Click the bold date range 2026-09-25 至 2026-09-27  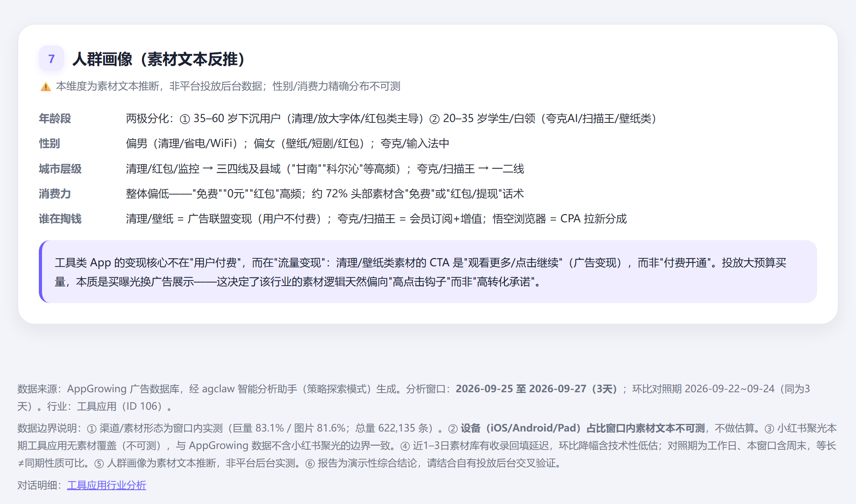coord(536,389)
